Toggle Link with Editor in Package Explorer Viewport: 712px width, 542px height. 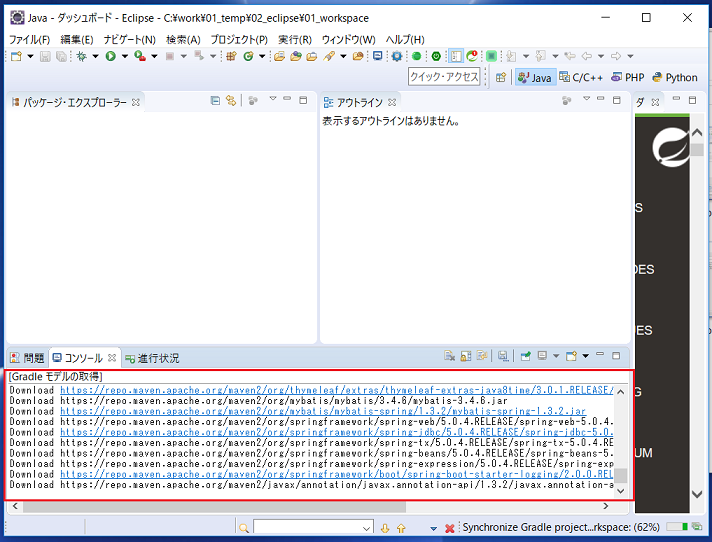(231, 100)
